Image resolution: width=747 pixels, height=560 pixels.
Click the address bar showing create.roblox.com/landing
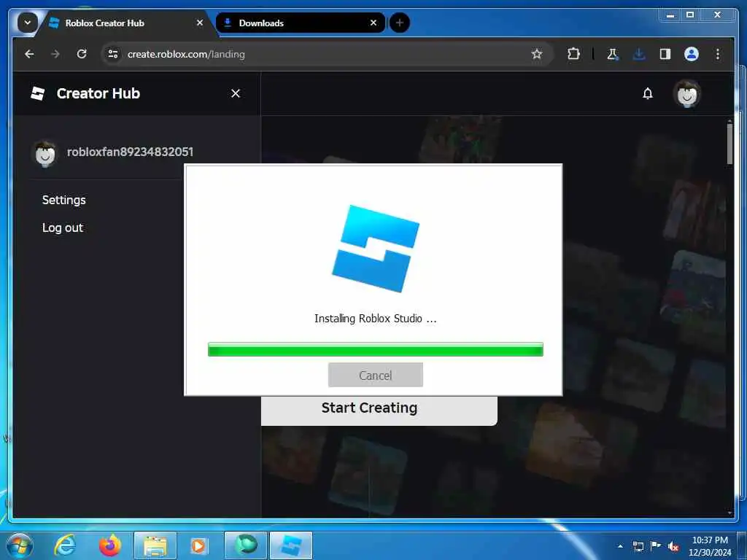[x=327, y=54]
